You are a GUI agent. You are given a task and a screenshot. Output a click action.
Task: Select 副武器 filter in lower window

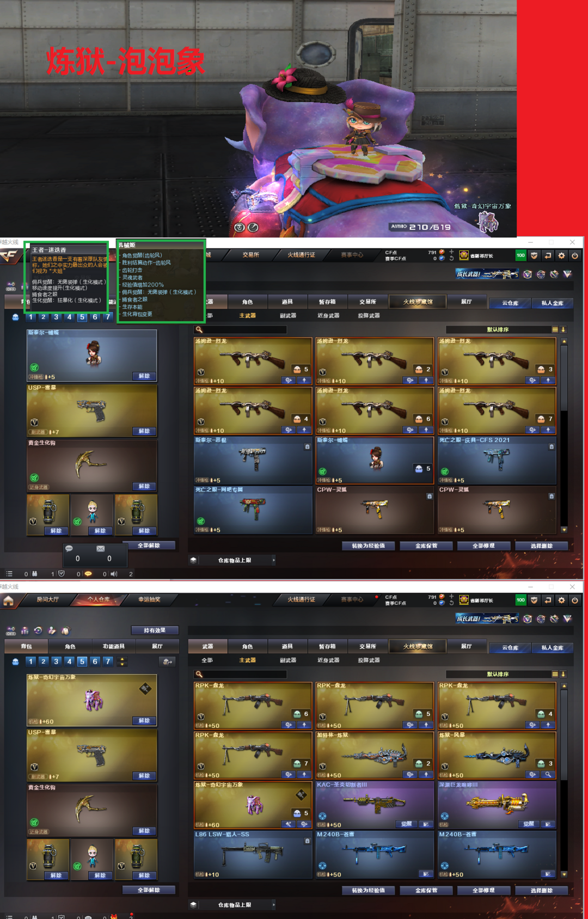288,660
